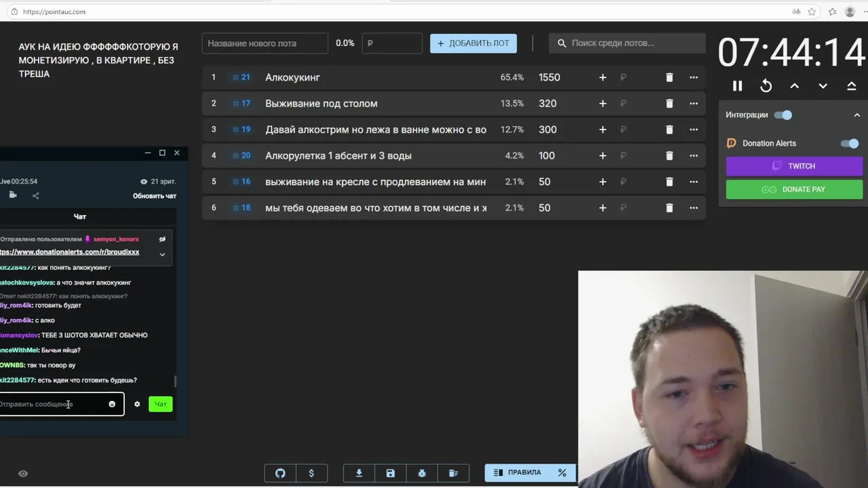Open more options for Алкорулетка

pyautogui.click(x=694, y=156)
